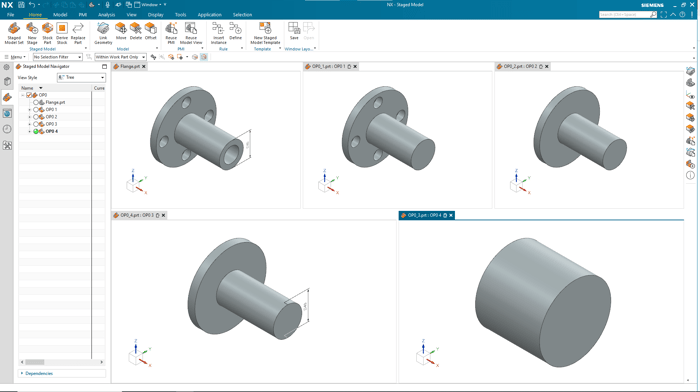Click New Staged Model Template icon
This screenshot has width=700, height=392.
pyautogui.click(x=265, y=33)
